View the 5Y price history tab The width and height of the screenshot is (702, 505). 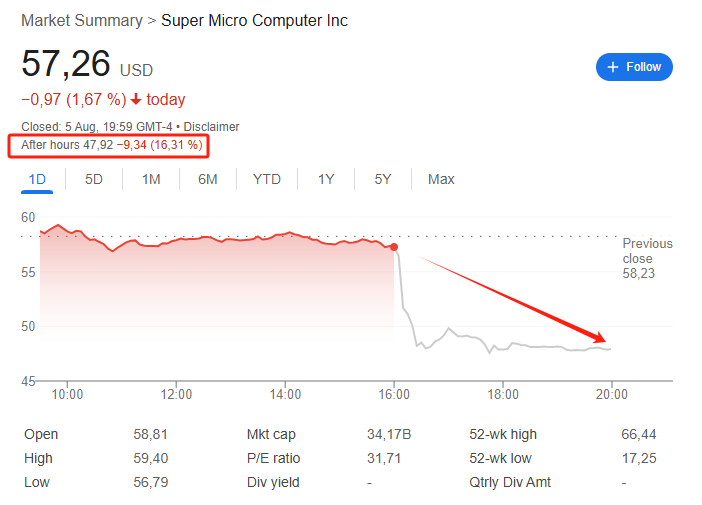(383, 179)
